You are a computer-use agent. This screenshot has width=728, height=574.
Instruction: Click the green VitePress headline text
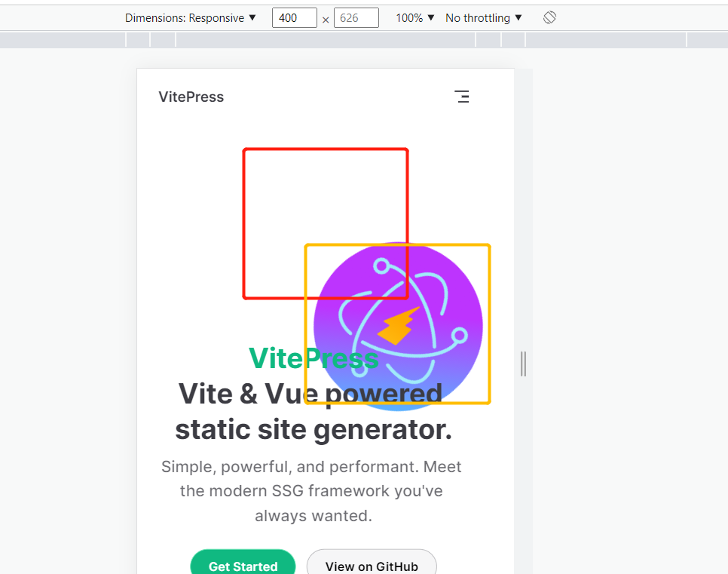pos(314,358)
